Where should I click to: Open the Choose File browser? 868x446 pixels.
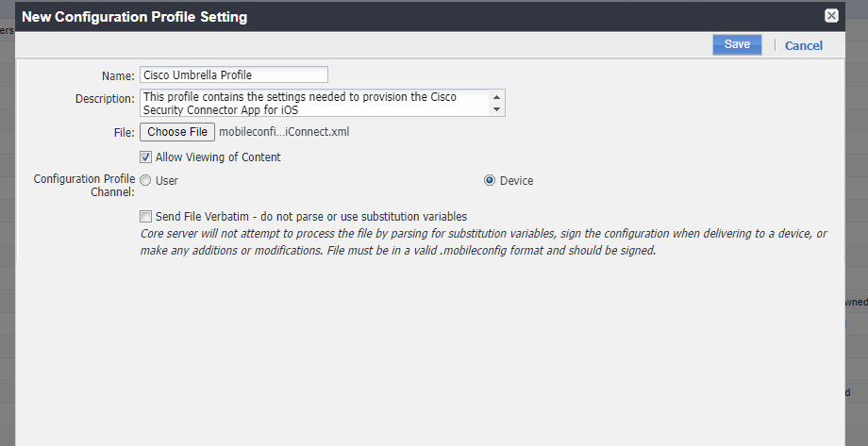(x=177, y=132)
